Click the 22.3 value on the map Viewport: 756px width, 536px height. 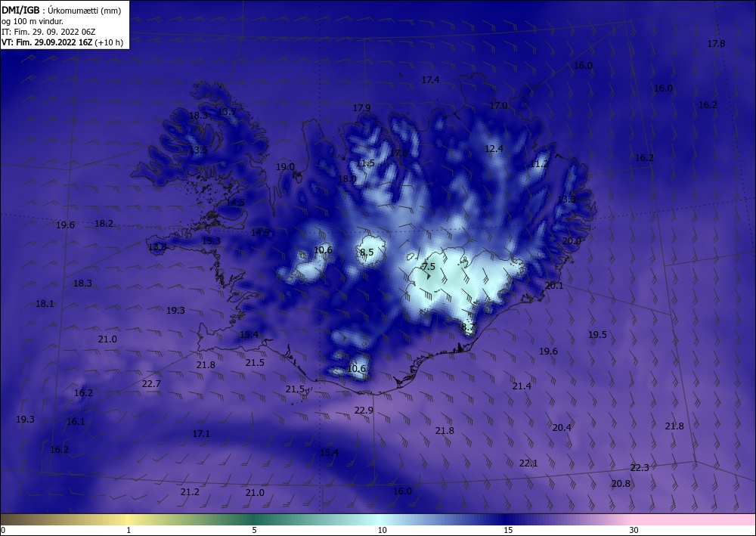[x=640, y=467]
